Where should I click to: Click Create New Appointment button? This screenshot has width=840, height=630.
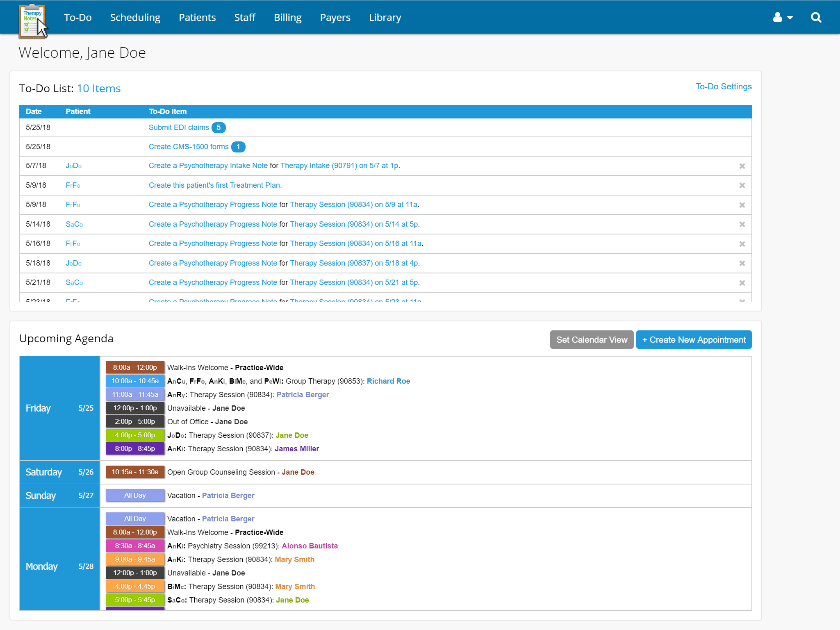[694, 340]
